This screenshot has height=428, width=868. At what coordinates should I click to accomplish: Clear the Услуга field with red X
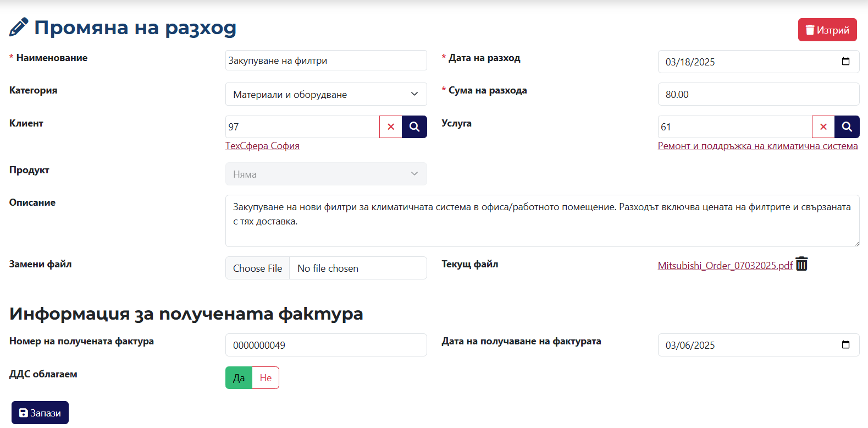[823, 127]
